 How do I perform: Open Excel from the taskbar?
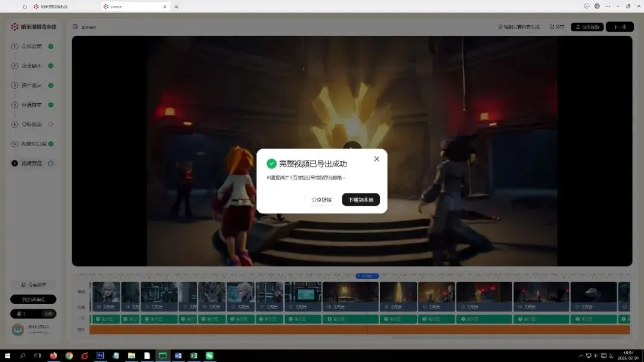point(194,356)
